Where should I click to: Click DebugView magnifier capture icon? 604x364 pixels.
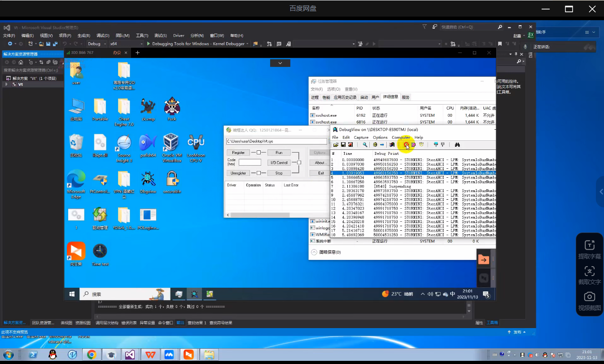(x=365, y=145)
